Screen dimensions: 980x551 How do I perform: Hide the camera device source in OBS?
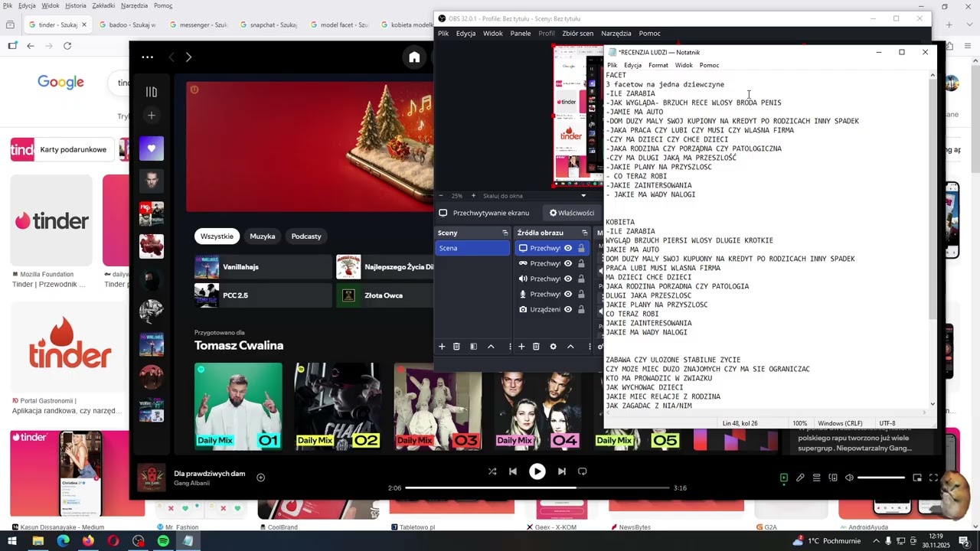tap(568, 309)
